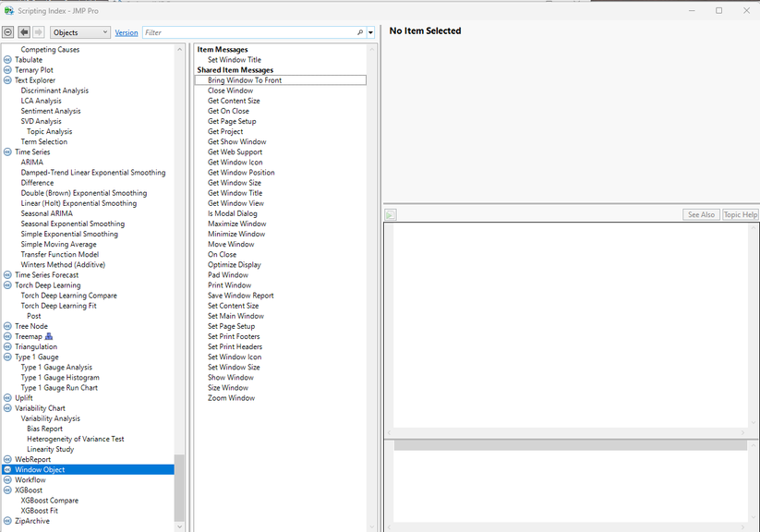The image size is (760, 532).
Task: Click the Version link
Action: [126, 32]
